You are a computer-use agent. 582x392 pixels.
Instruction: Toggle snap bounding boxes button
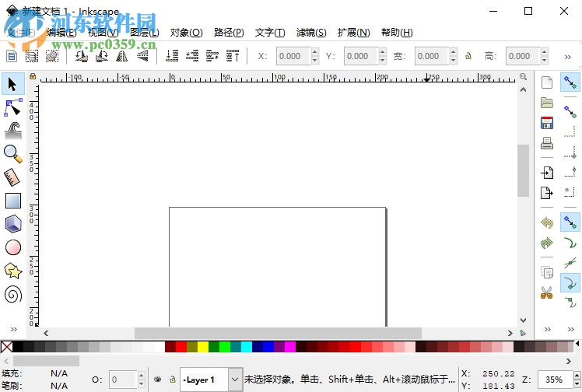(570, 111)
